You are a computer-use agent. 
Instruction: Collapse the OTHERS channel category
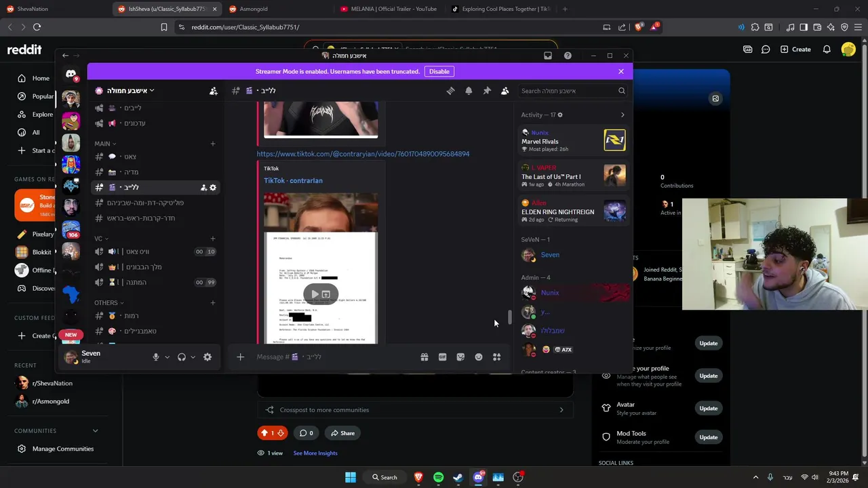pyautogui.click(x=108, y=303)
